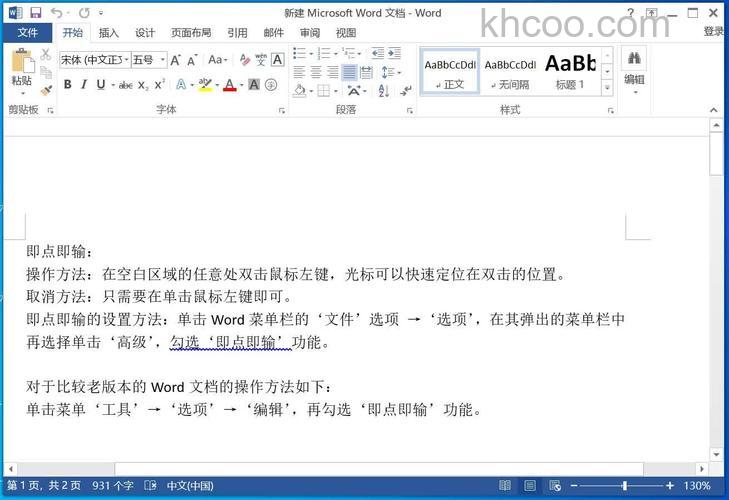Screen dimensions: 729x500
Task: Switch to print layout view
Action: (x=530, y=486)
